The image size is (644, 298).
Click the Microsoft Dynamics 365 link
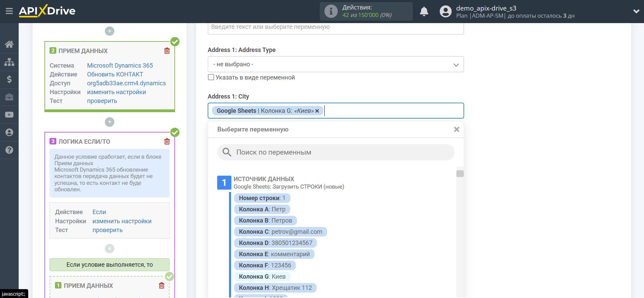(x=120, y=65)
